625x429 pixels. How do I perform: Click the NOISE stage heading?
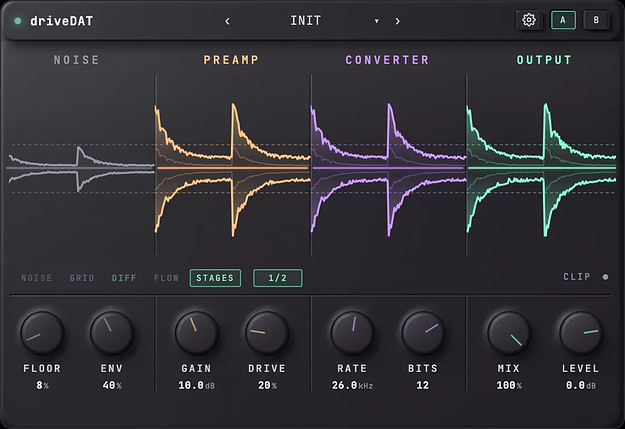click(x=76, y=60)
